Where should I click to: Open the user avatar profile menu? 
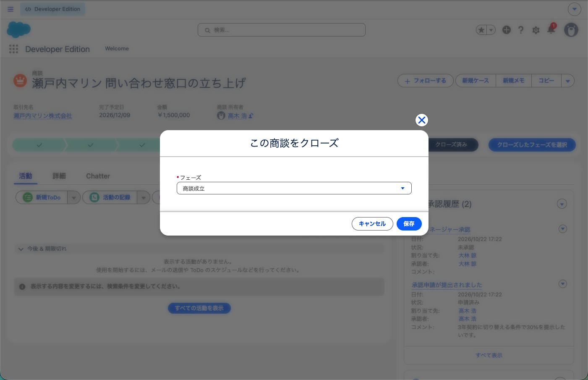click(x=571, y=30)
